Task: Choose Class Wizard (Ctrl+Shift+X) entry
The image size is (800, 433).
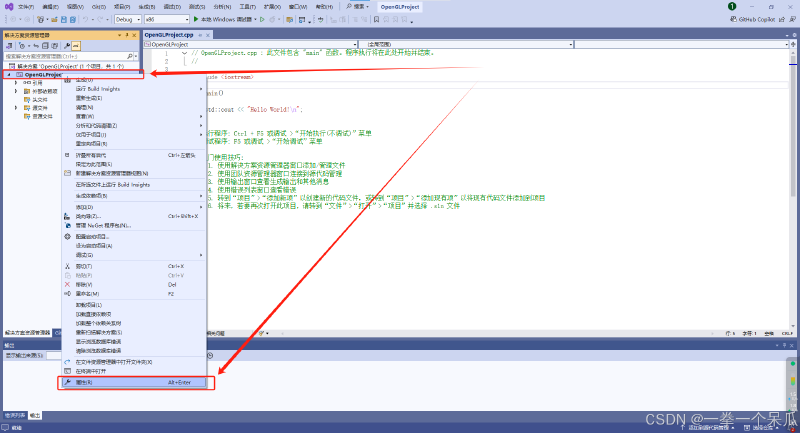Action: click(x=134, y=216)
